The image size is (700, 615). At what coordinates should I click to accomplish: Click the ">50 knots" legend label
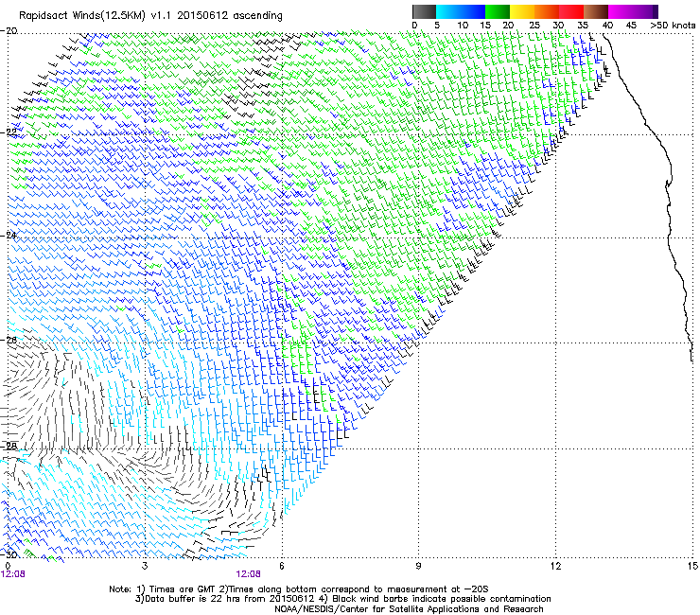point(673,26)
